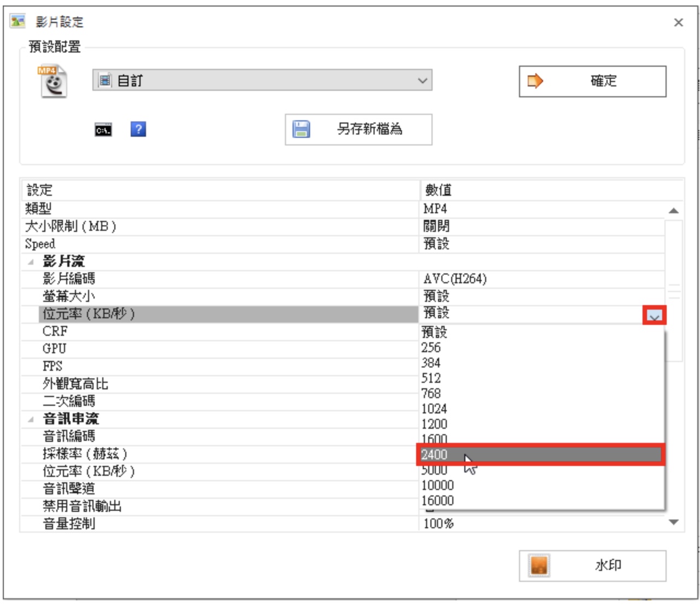Screen dimensions: 700x607
Task: Select 10000 in bitrate list
Action: tap(541, 485)
